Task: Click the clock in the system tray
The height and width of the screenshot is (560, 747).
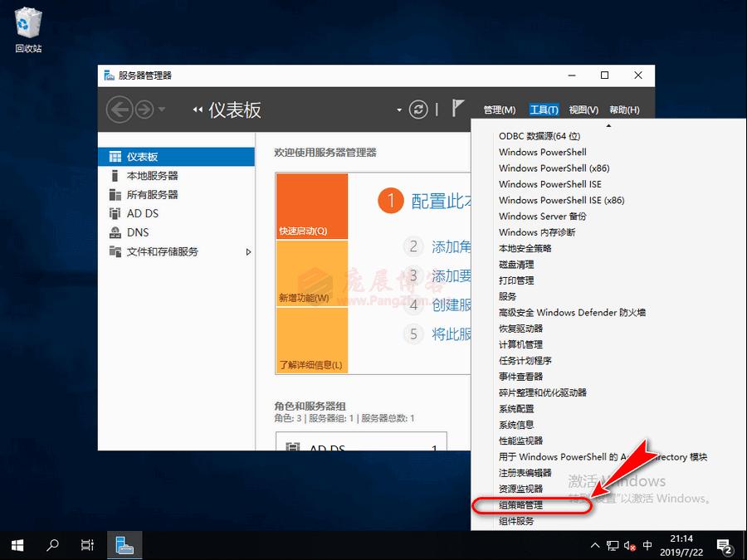Action: (683, 545)
